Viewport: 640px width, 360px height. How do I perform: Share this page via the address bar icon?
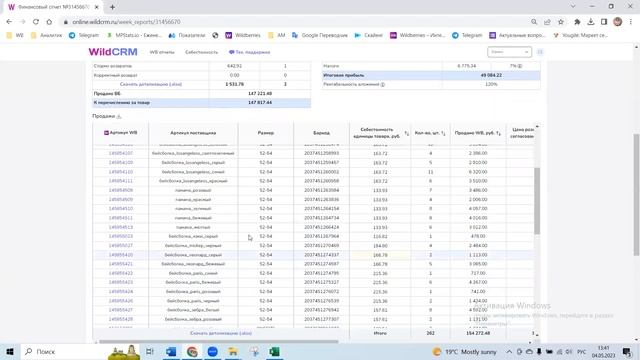(x=547, y=22)
